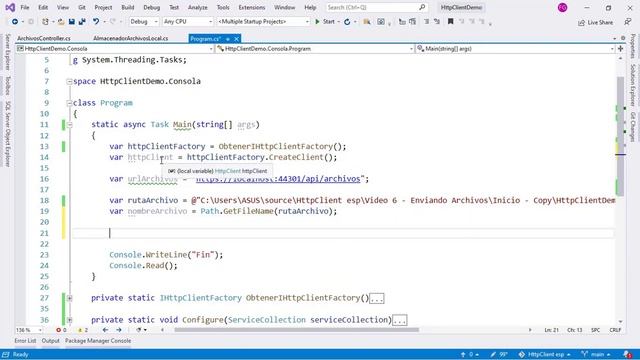Collapse the namespace block at line 7

(x=69, y=82)
